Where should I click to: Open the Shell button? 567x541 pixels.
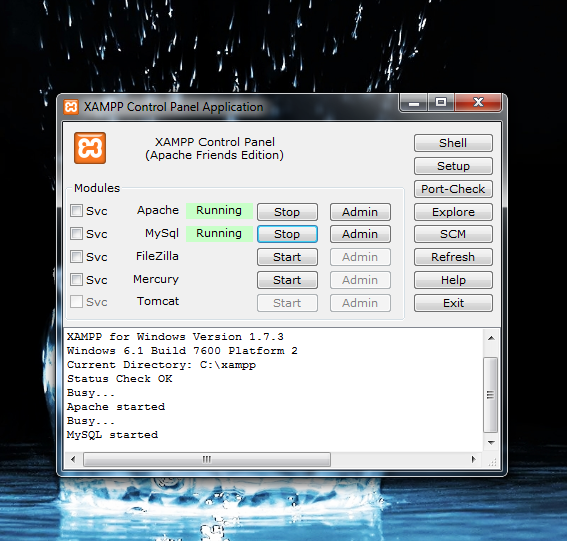453,143
